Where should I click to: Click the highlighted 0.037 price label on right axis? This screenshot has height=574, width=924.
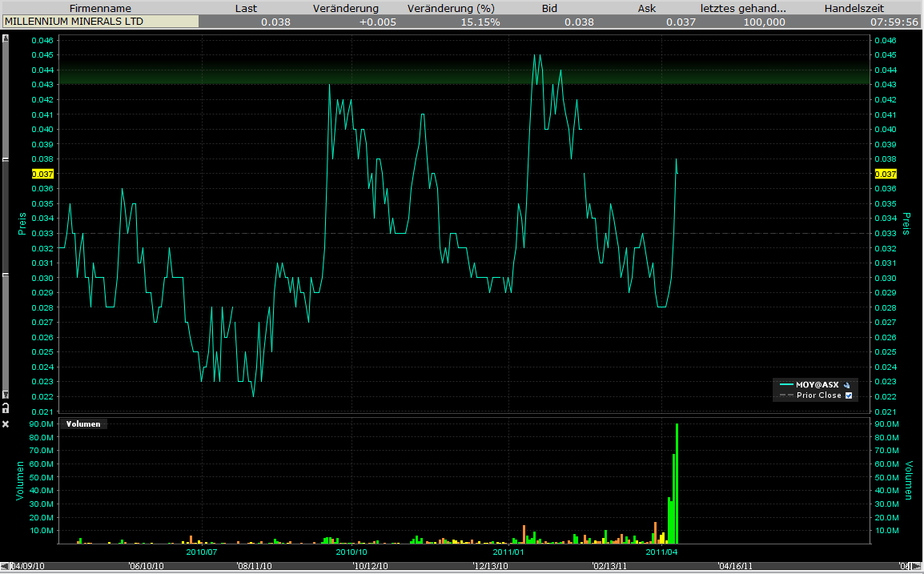[886, 174]
